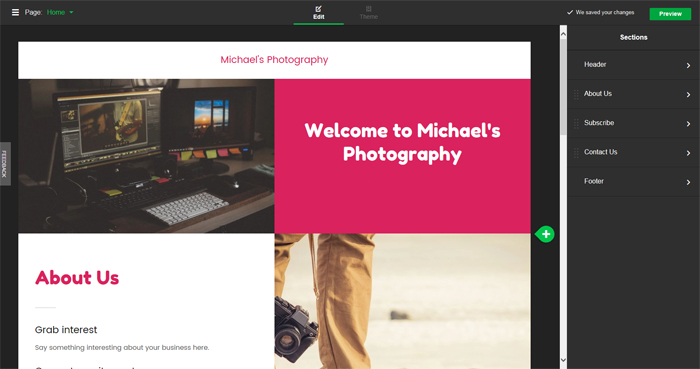Open the Footer section
The image size is (700, 369).
point(633,182)
